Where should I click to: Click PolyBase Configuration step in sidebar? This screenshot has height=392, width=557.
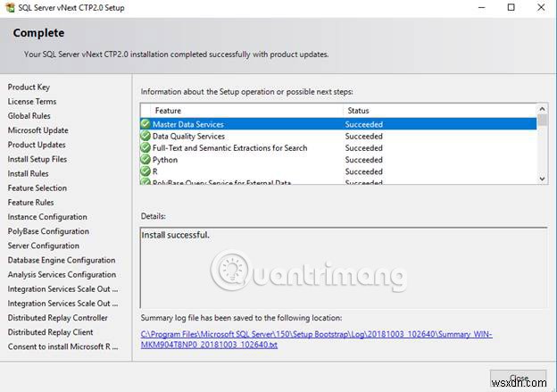tap(48, 231)
